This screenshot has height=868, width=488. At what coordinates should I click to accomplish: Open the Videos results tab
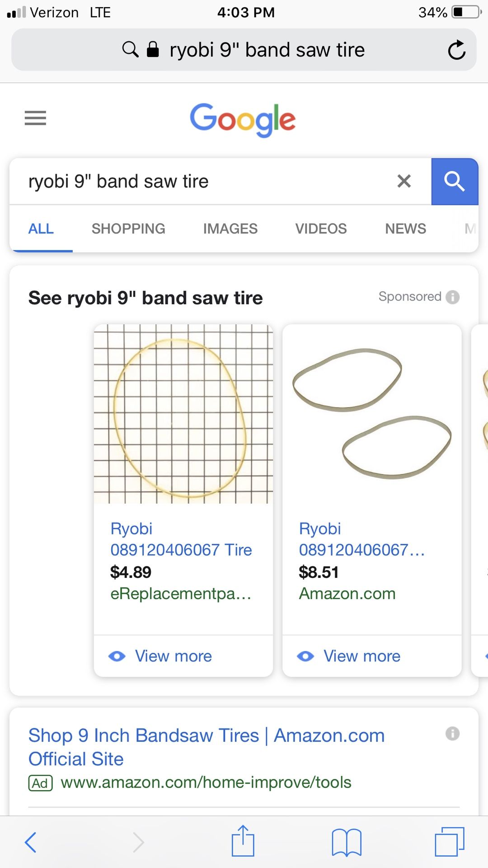[x=321, y=229]
